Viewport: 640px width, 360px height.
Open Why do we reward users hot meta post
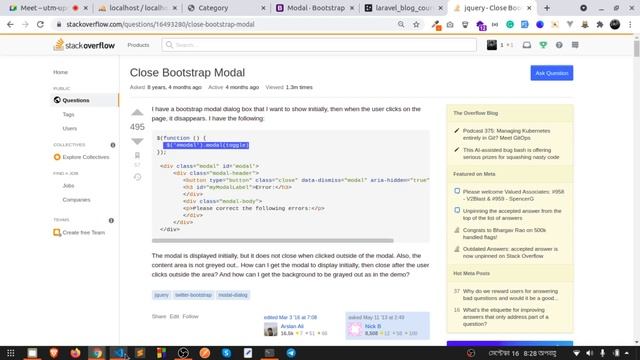tap(510, 294)
